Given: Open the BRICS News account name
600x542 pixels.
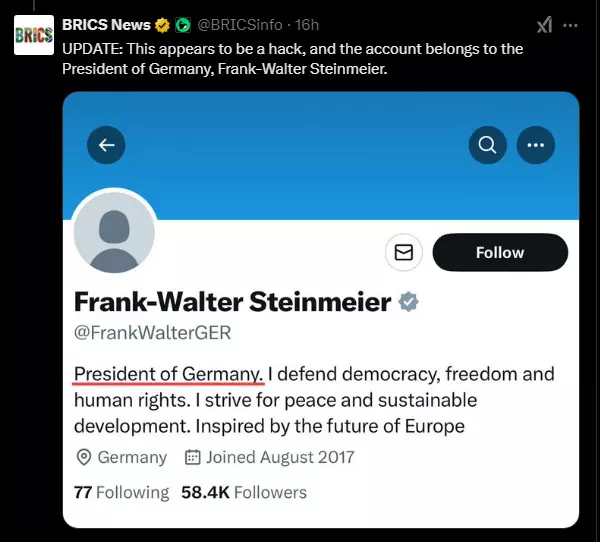Looking at the screenshot, I should point(106,25).
